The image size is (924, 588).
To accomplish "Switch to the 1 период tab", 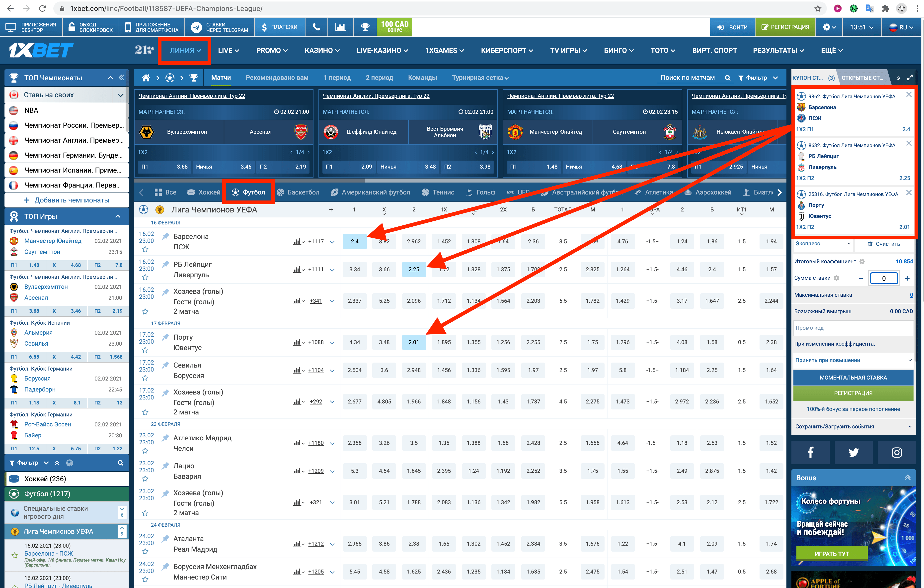I will pyautogui.click(x=337, y=78).
